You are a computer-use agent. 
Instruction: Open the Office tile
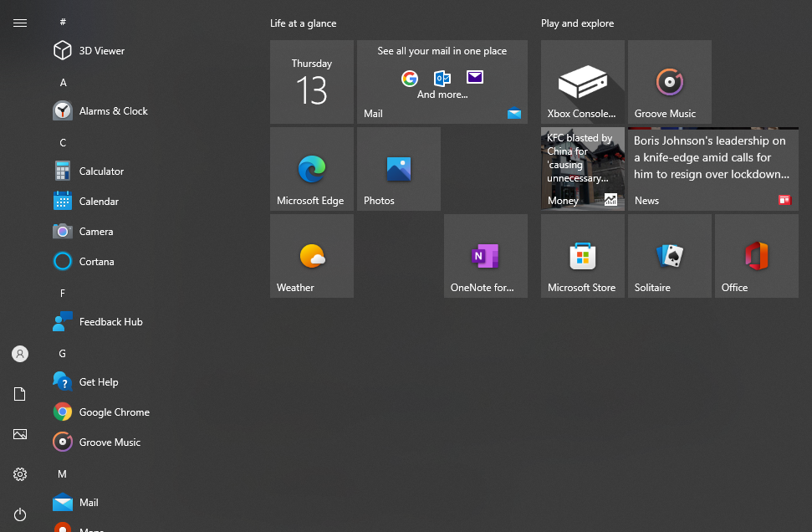(x=757, y=256)
